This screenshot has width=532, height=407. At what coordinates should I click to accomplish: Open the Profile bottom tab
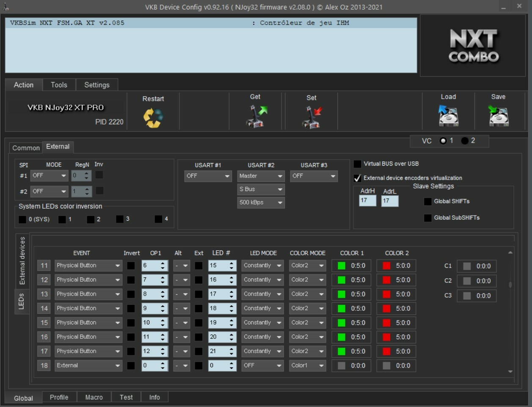pos(59,397)
